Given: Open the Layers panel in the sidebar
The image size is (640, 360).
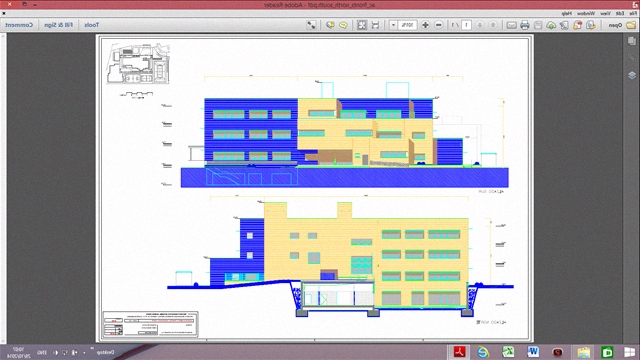Looking at the screenshot, I should click(632, 76).
